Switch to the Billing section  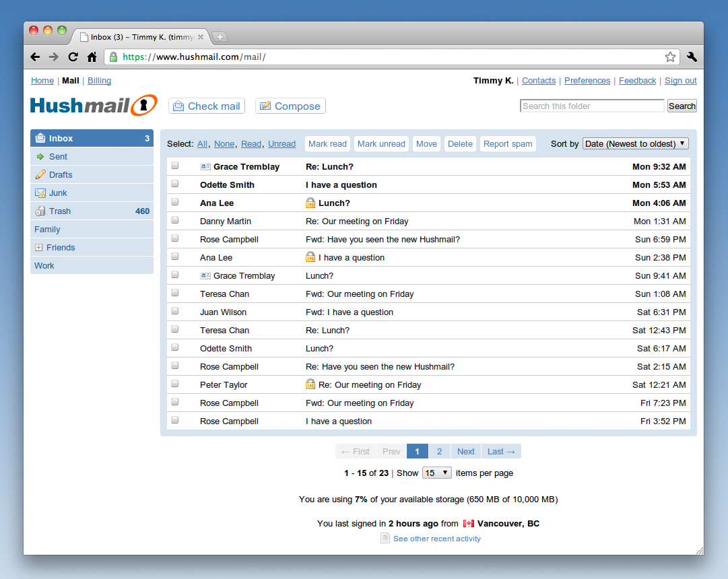[98, 80]
